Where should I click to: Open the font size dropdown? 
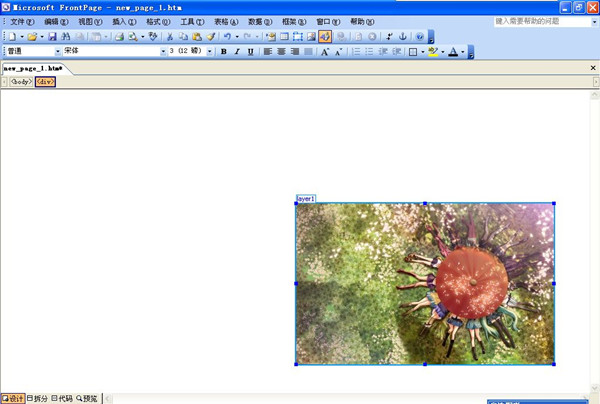[210, 51]
